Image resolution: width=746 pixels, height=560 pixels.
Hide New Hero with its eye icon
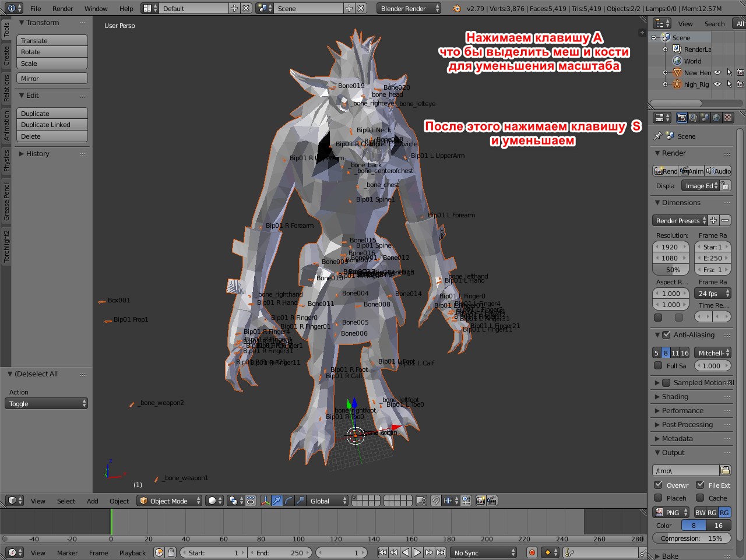717,73
